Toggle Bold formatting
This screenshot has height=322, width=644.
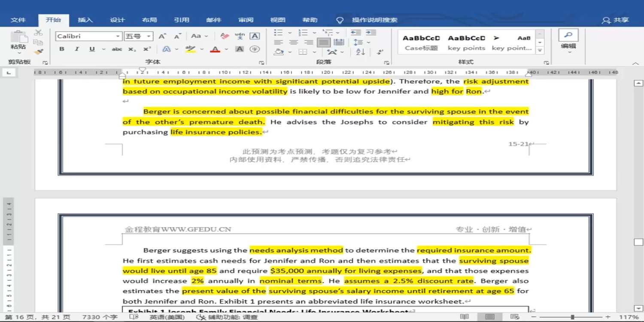62,49
